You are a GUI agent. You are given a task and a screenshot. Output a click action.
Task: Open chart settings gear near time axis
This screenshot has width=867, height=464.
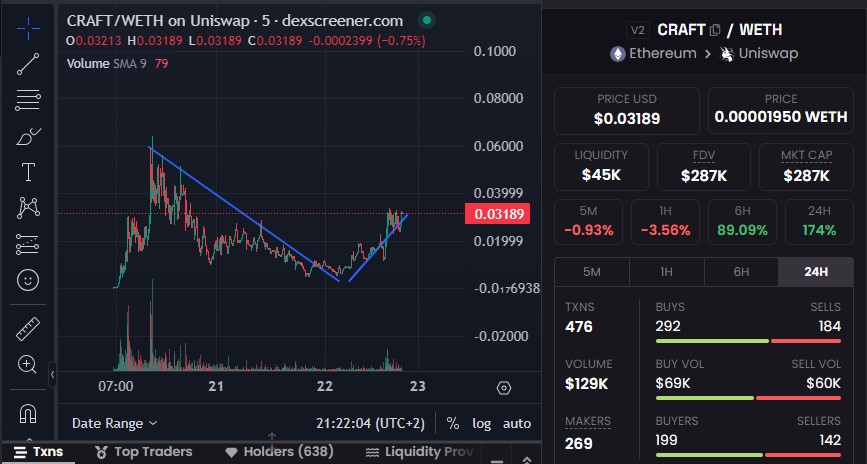tap(504, 388)
